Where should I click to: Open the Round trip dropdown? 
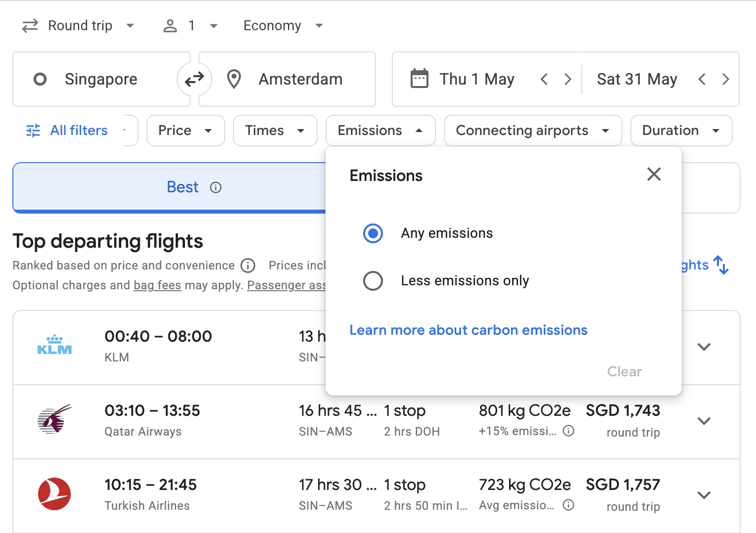pos(78,26)
